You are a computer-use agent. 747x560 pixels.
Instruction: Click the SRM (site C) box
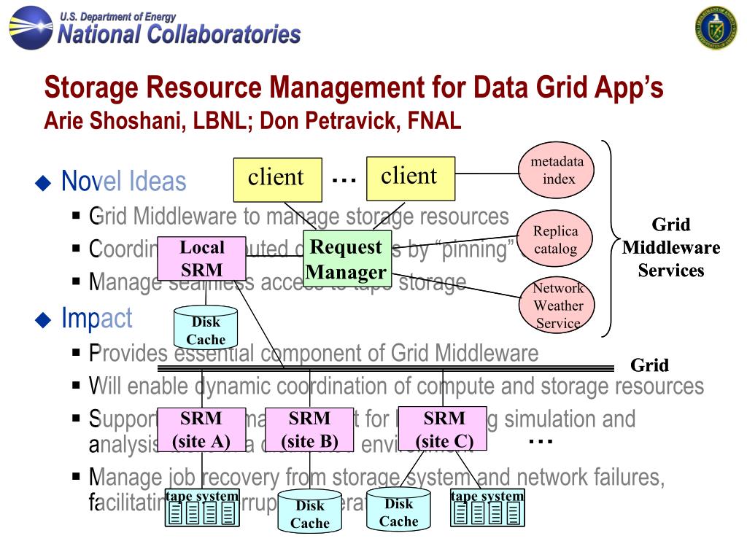443,429
